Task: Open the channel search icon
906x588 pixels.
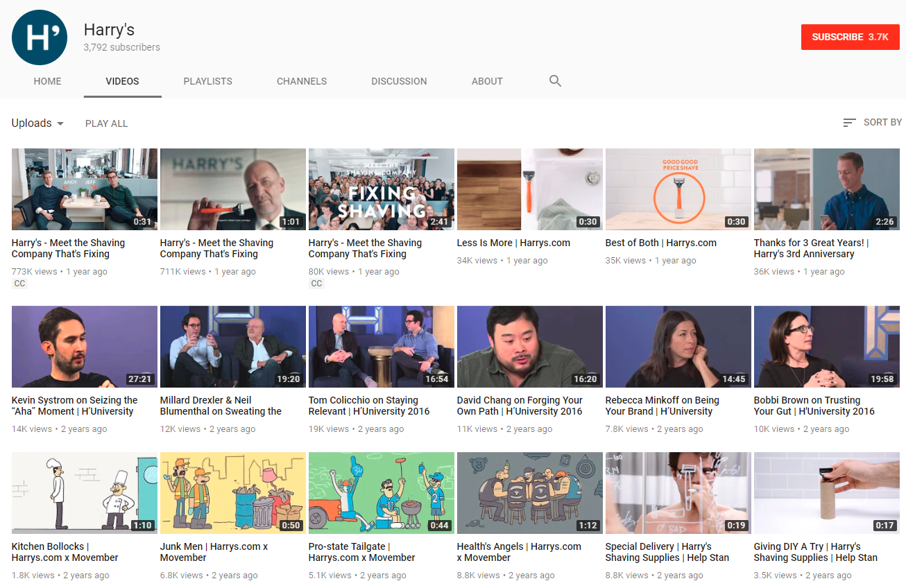Action: tap(555, 80)
